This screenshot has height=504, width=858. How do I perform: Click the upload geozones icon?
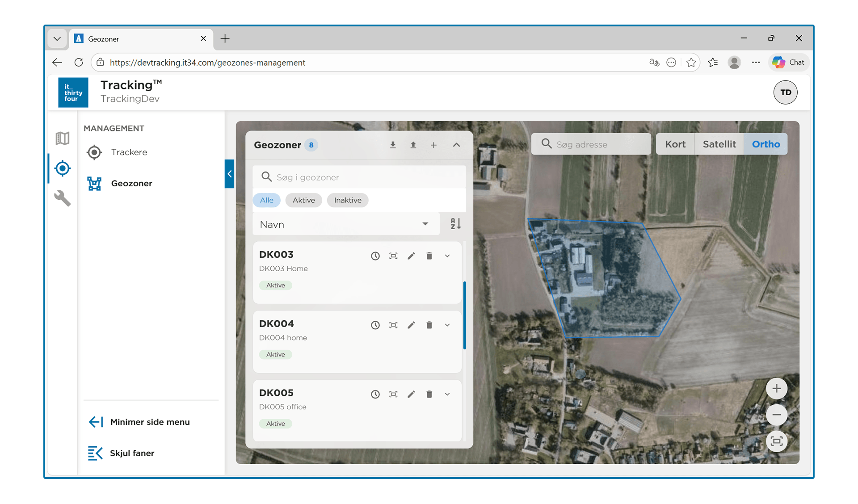coord(413,145)
